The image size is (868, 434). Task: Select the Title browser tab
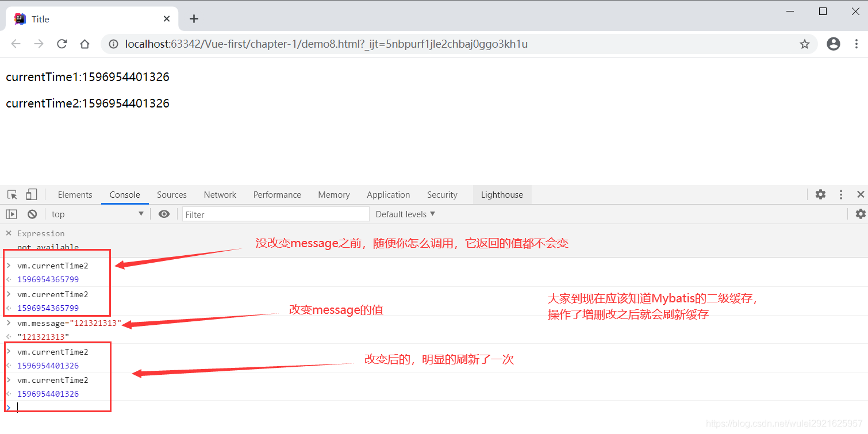point(92,19)
